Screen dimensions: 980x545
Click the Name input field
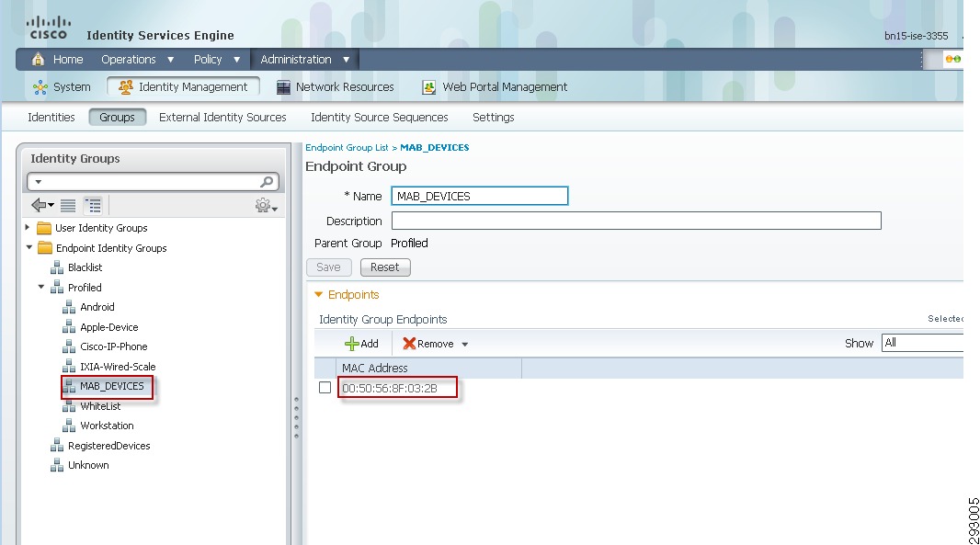coord(479,197)
